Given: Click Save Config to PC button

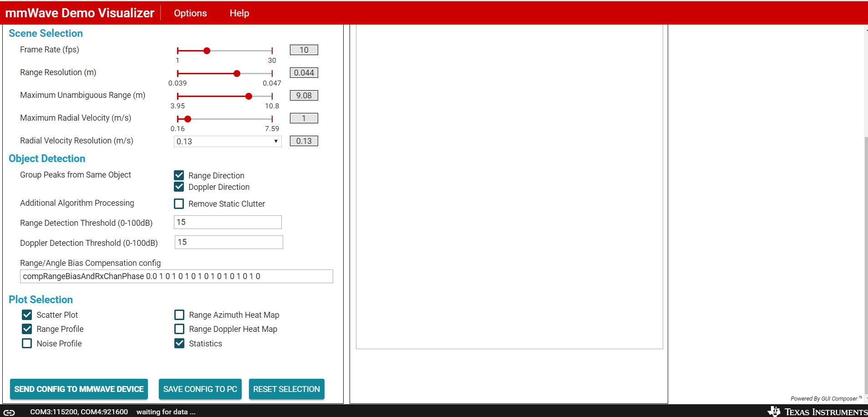Looking at the screenshot, I should [200, 389].
